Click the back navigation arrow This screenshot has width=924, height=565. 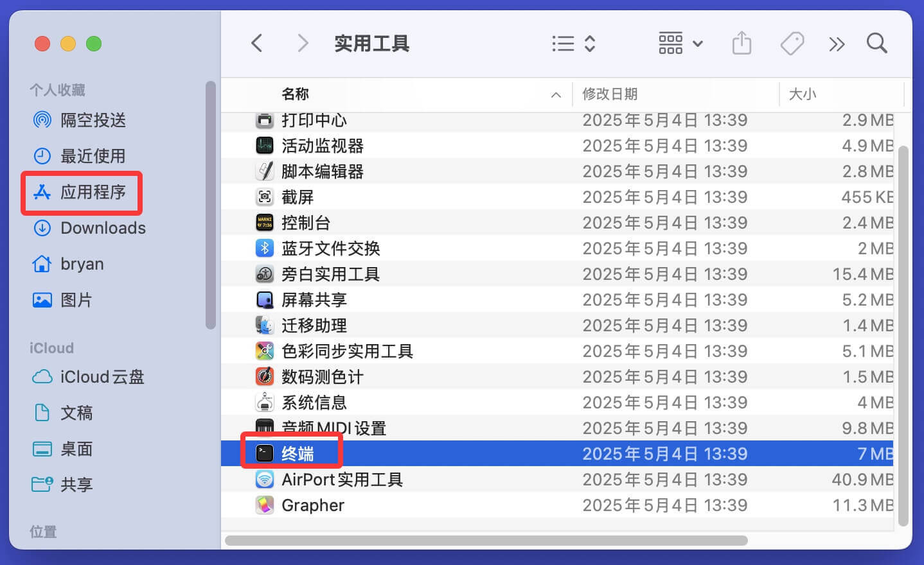(x=257, y=44)
